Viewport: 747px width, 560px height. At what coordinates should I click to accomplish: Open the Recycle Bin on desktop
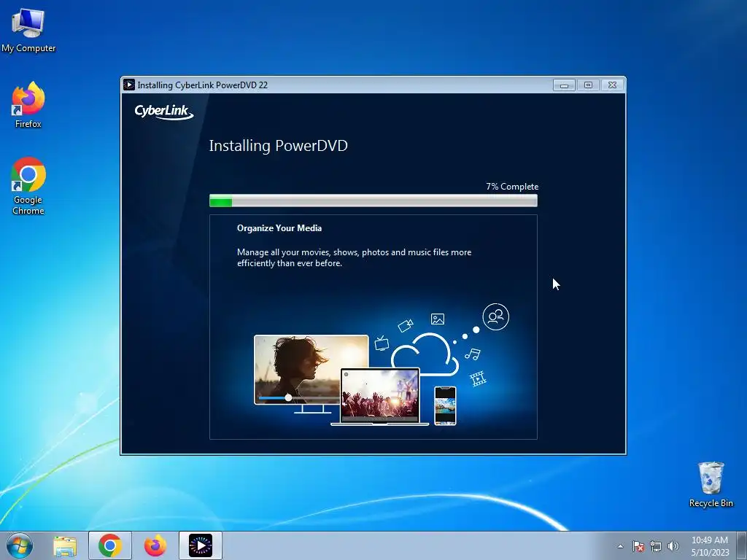pyautogui.click(x=711, y=485)
